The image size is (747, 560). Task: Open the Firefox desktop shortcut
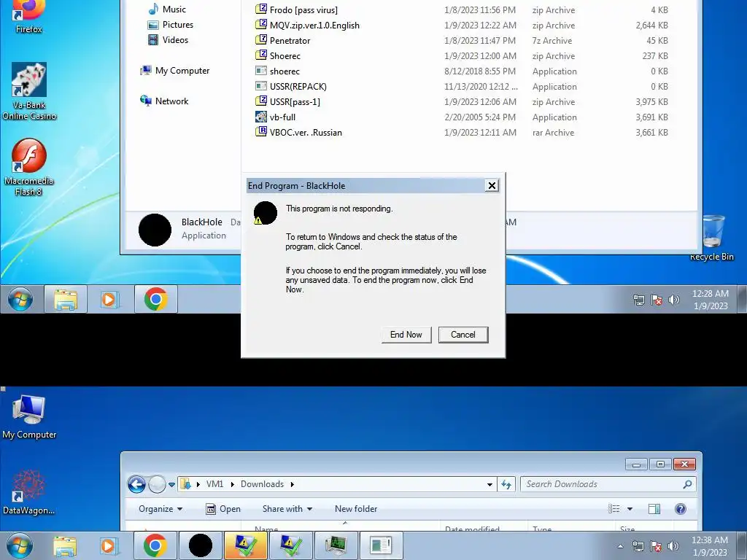[28, 17]
